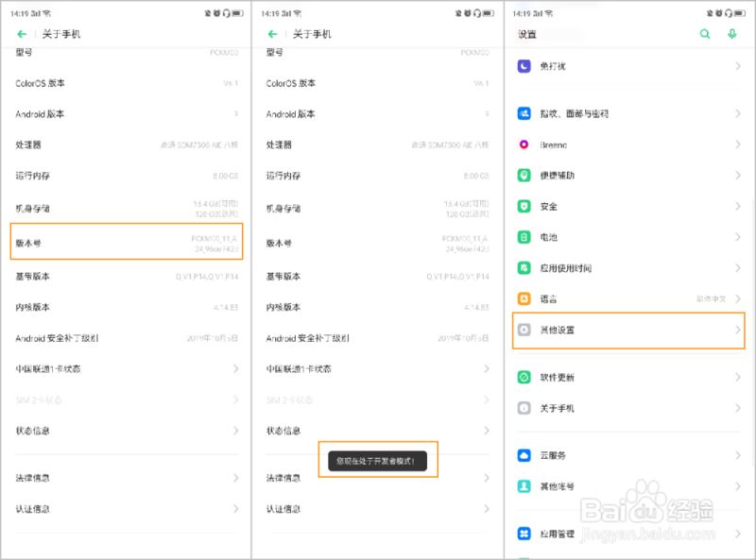Viewport: 756px width, 560px height.
Task: Tap the search icon in 设置 header
Action: coord(704,34)
